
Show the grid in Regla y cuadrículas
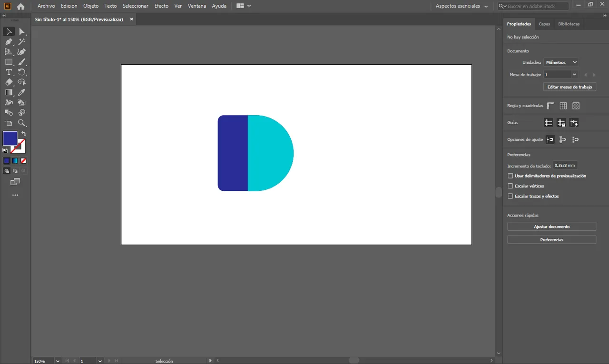coord(563,106)
